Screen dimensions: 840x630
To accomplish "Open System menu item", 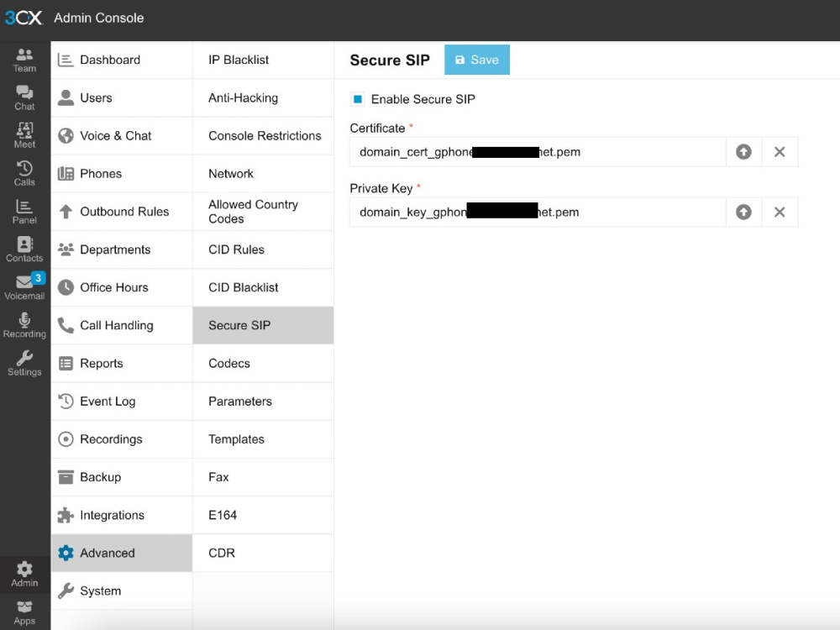I will point(122,591).
